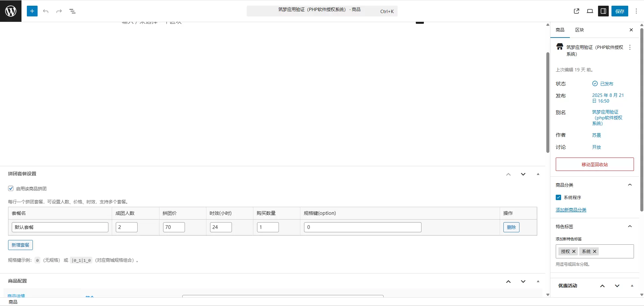Focus the 套餐名 field containing 默认套餐
Viewport: 644px width, 306px height.
(x=60, y=227)
